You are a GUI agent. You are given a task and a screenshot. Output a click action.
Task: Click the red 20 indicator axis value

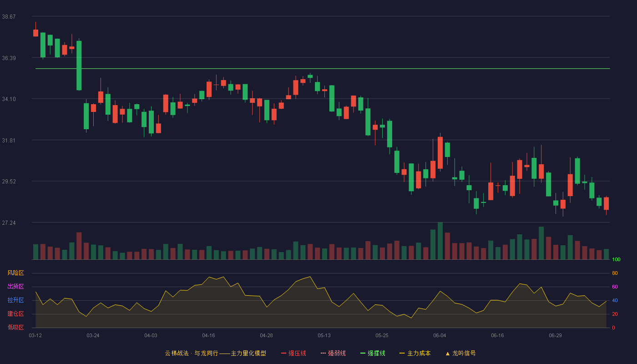[x=615, y=314]
